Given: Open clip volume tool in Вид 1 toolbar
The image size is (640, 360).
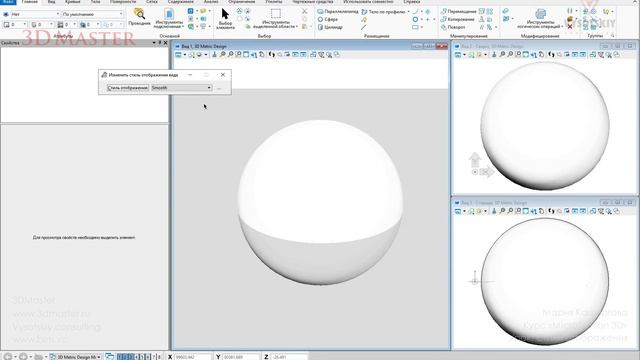Looking at the screenshot, I should [x=321, y=55].
